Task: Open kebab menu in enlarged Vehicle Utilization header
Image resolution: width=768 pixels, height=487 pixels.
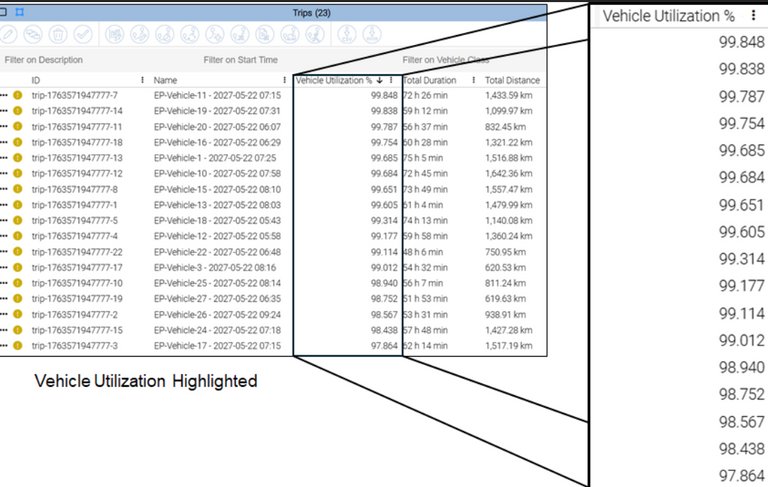Action: click(x=753, y=16)
